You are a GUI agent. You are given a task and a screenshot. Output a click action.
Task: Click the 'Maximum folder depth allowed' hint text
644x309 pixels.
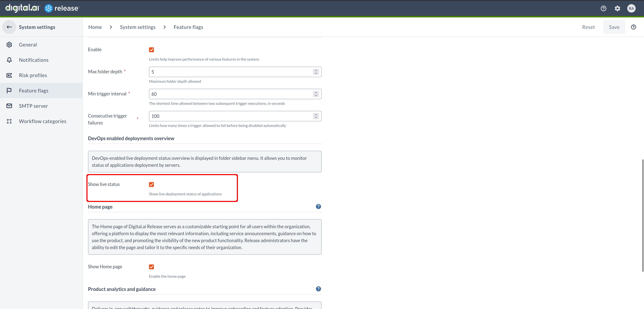[175, 81]
